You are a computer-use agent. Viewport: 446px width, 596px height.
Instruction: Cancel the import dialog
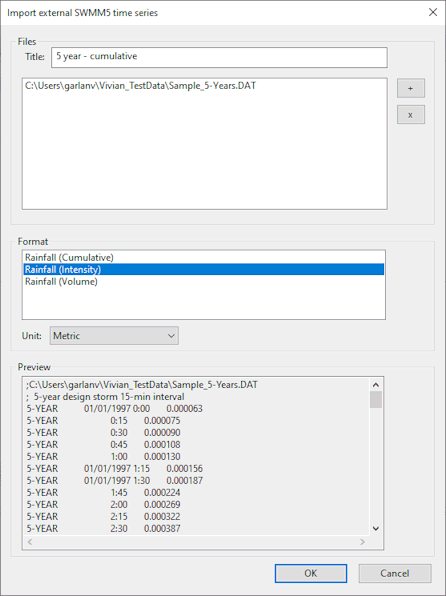click(395, 573)
